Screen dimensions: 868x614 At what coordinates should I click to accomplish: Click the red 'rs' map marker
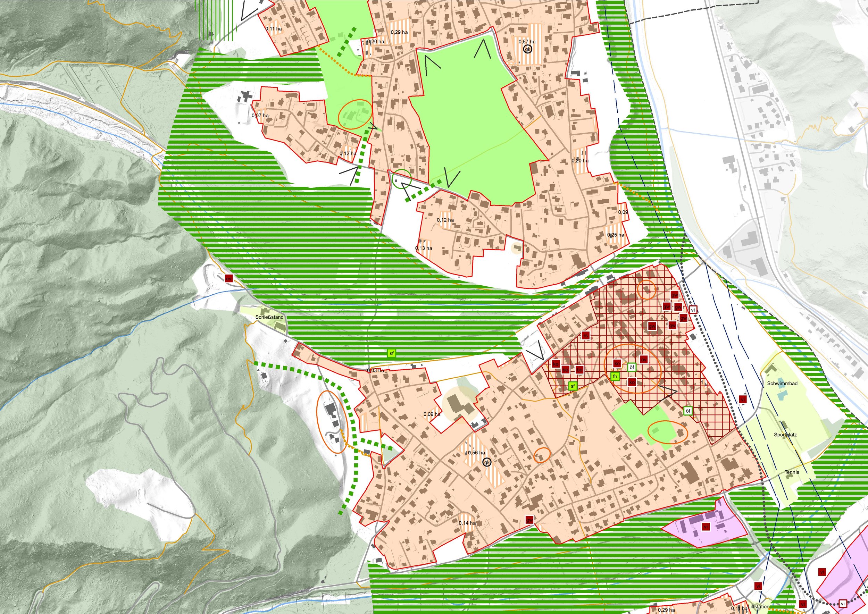pos(585,335)
